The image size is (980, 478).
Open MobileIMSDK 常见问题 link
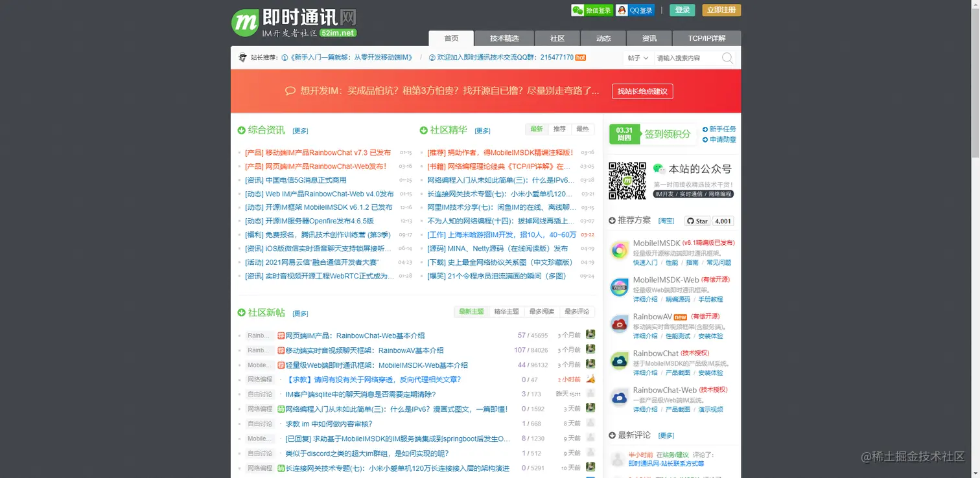[x=719, y=262]
